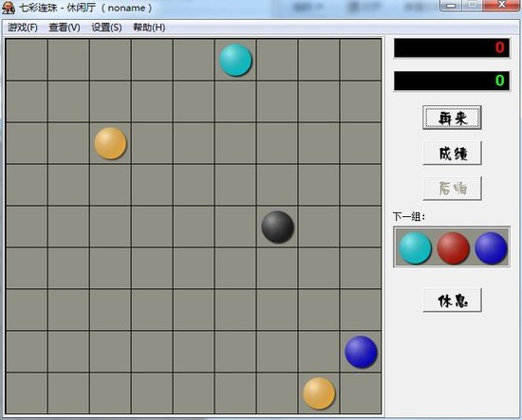Screen dimensions: 522x420
Task: Click the empty cell right of black ball
Action: click(319, 227)
